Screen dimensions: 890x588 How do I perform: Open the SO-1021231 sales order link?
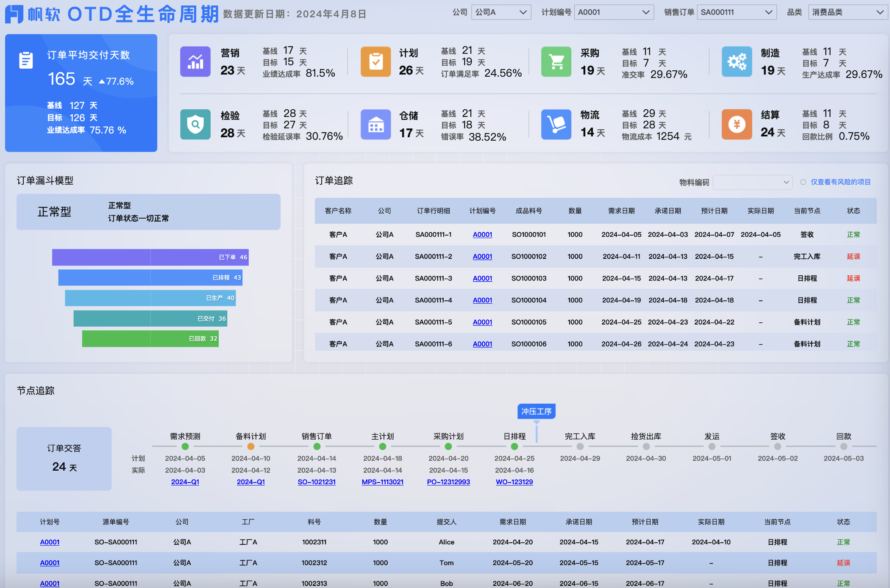317,482
